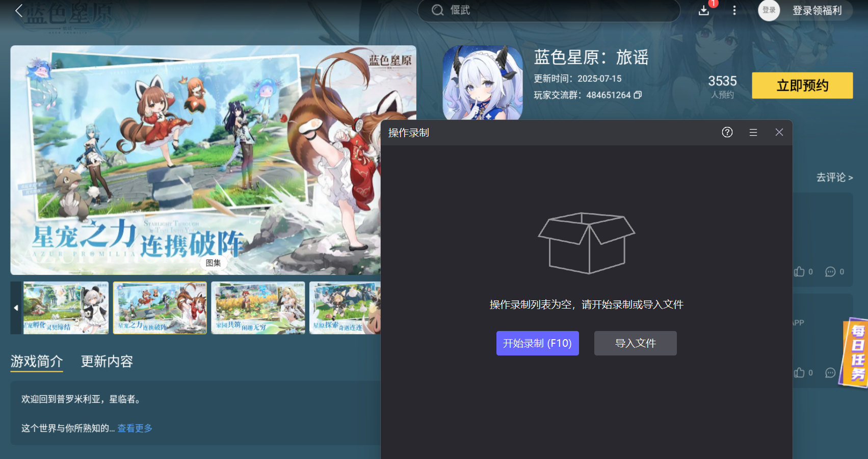This screenshot has width=868, height=459.
Task: Copy the player group number 484651264
Action: 638,95
